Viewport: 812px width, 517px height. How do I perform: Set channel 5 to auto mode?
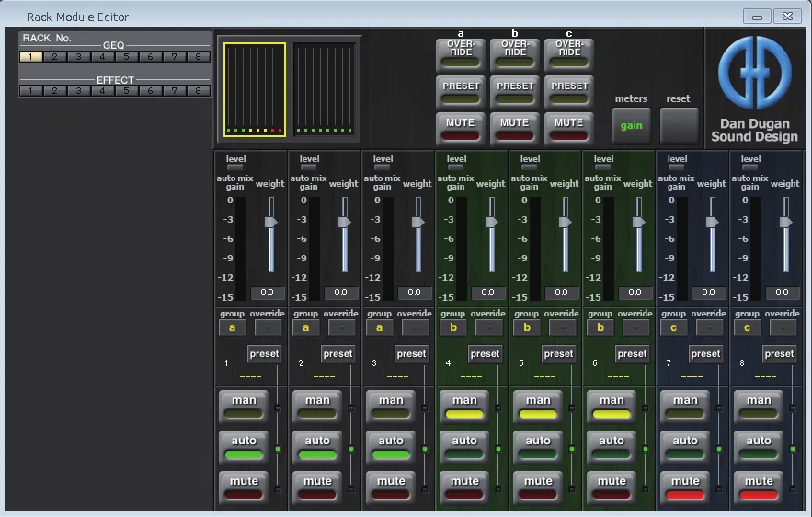coord(538,447)
